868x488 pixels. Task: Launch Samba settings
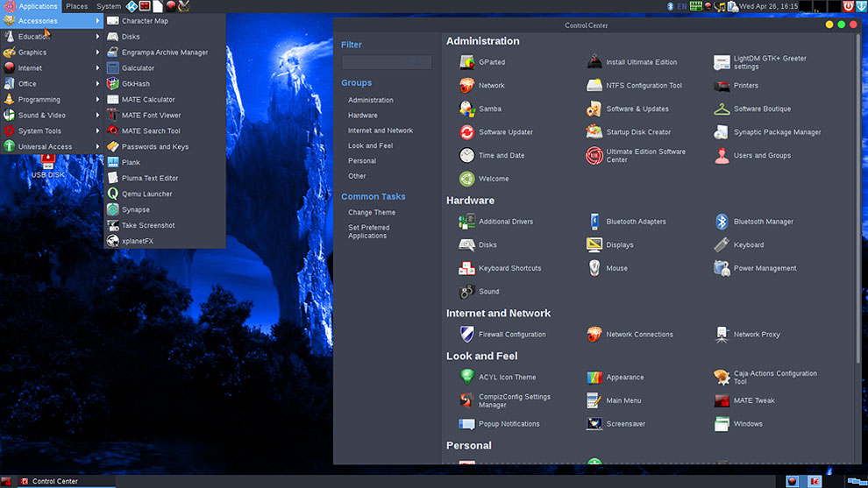tap(480, 109)
